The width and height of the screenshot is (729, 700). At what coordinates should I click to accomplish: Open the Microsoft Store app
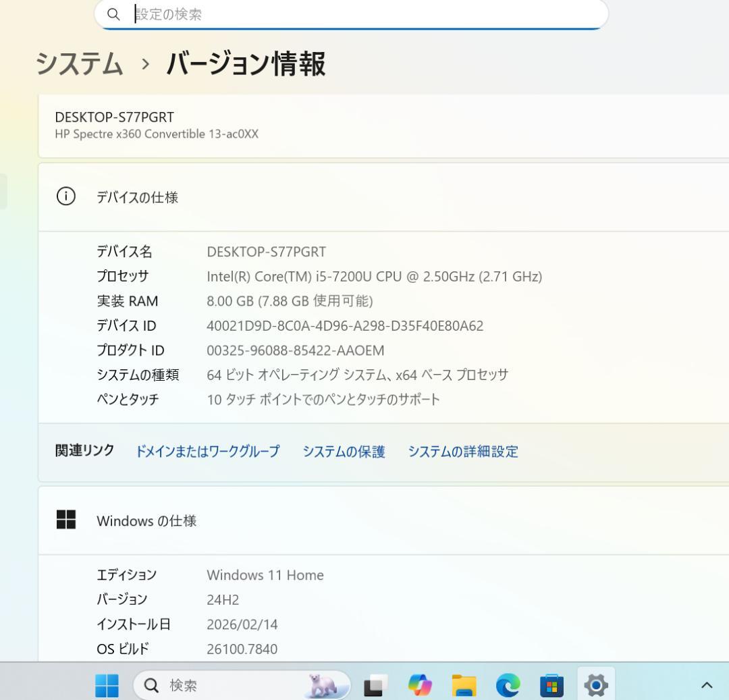(552, 684)
